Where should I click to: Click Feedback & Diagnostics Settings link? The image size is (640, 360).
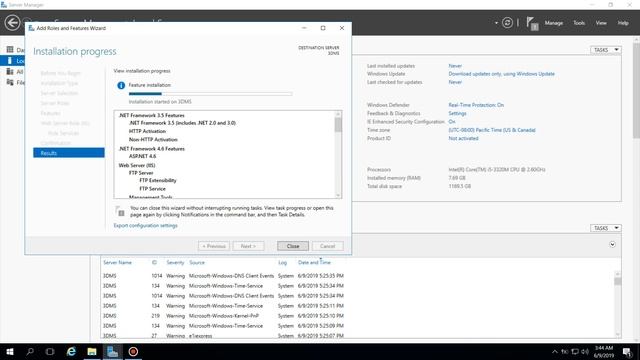click(x=457, y=113)
